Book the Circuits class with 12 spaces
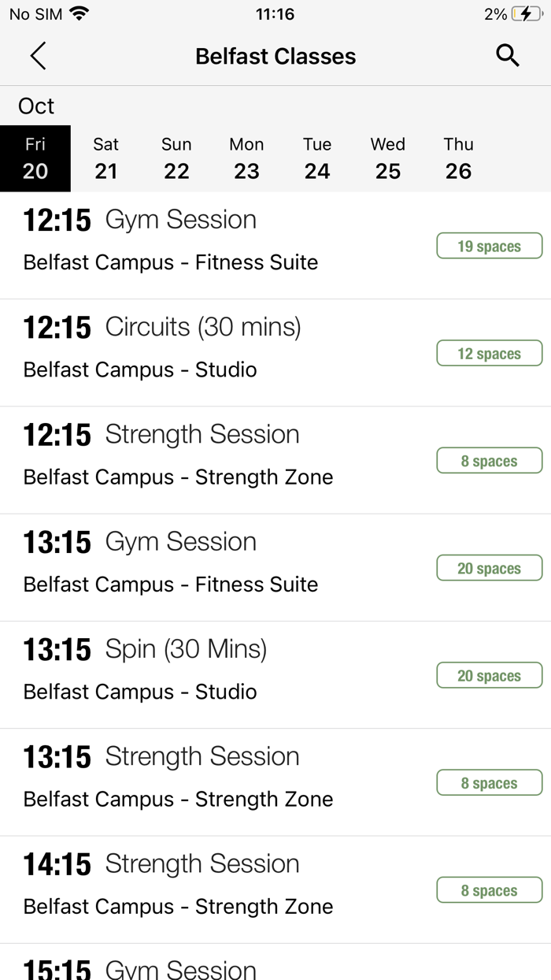The image size is (551, 980). (489, 353)
